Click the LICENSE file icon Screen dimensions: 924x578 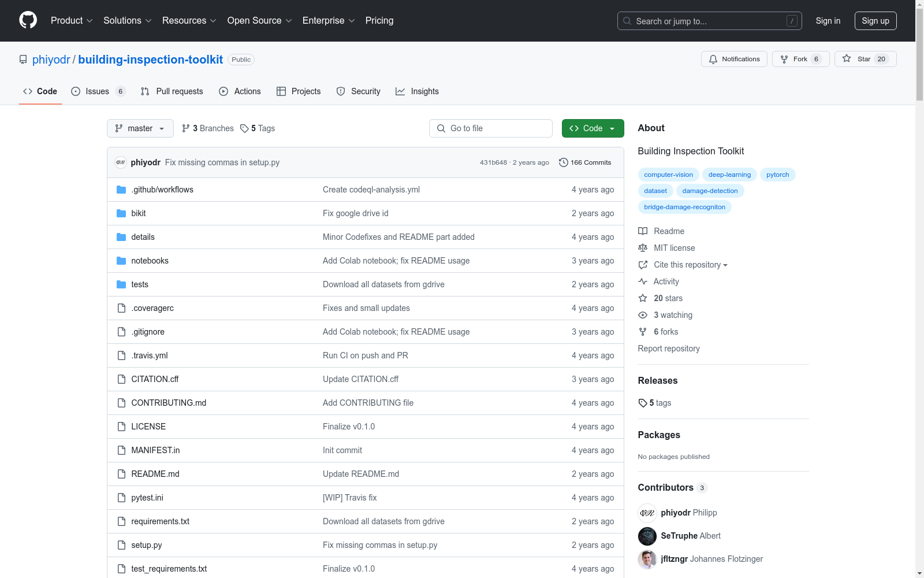point(121,427)
